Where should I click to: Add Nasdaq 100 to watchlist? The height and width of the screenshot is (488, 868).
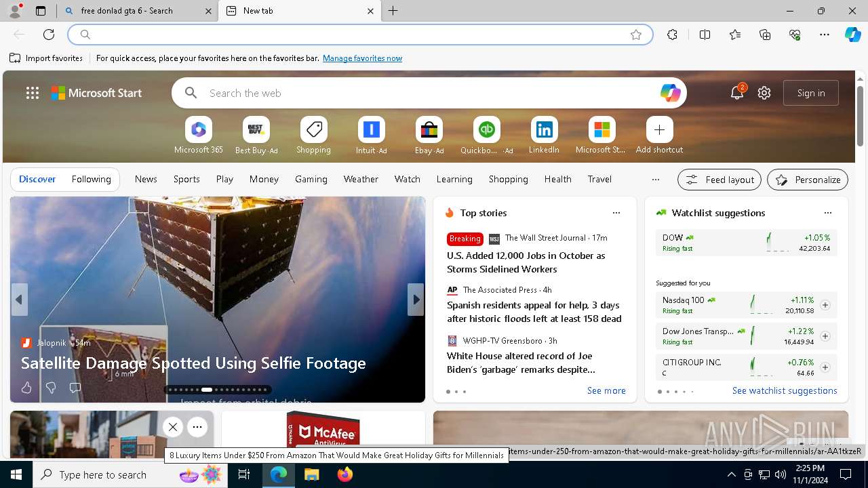pyautogui.click(x=825, y=305)
